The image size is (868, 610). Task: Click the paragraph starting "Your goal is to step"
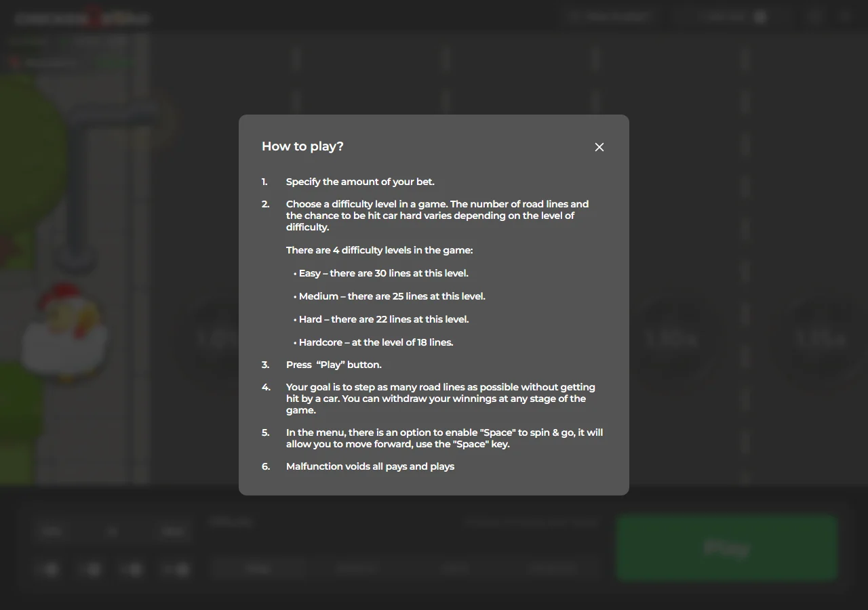coord(441,399)
